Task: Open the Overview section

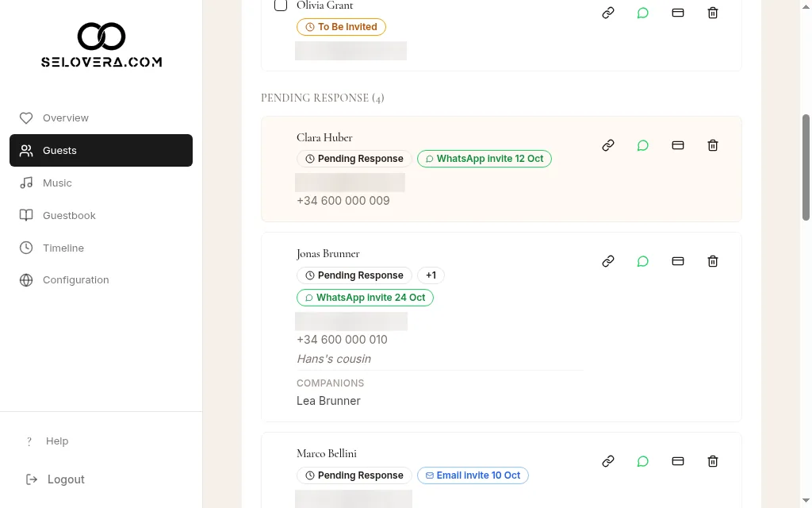Action: 101,118
